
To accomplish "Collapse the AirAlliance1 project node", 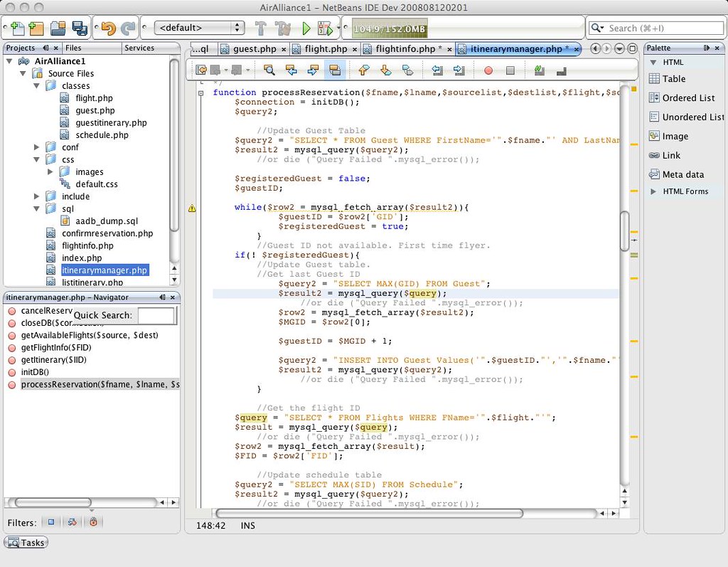I will point(9,61).
